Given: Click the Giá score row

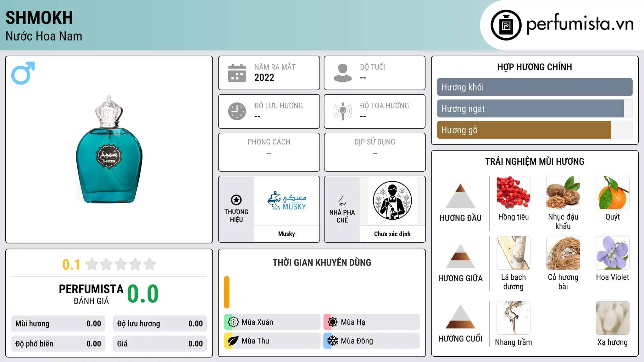Looking at the screenshot, I should [160, 344].
